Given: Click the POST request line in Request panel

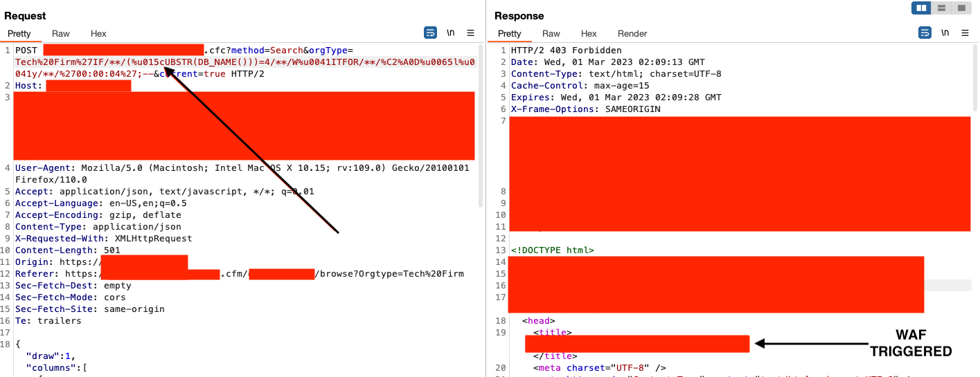Looking at the screenshot, I should (245, 62).
